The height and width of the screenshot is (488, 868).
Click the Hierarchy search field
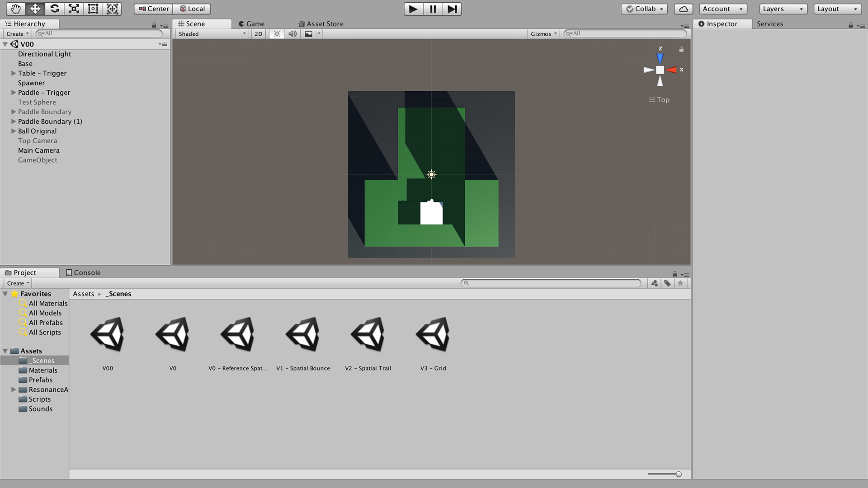(x=99, y=33)
